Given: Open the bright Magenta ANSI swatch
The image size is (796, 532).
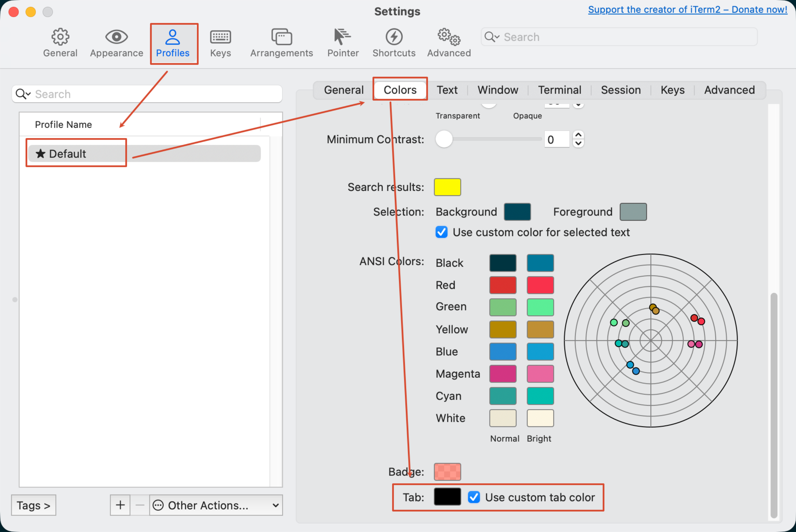Looking at the screenshot, I should click(540, 373).
